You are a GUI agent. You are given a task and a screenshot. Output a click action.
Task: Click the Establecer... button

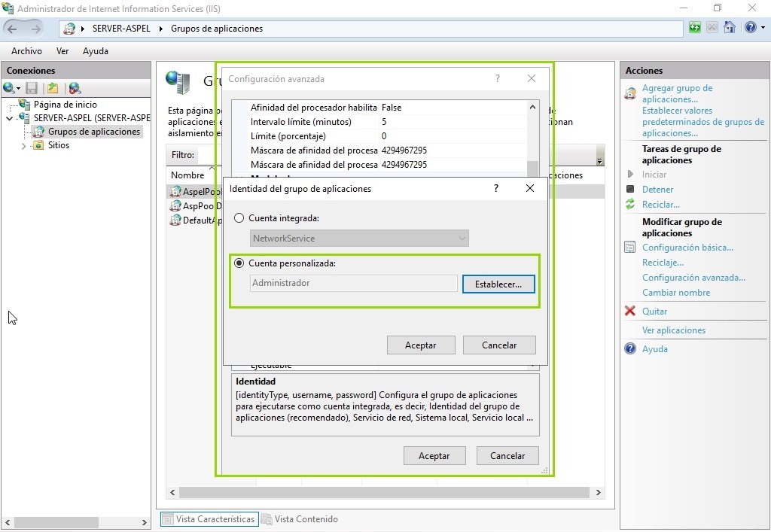[x=498, y=284]
